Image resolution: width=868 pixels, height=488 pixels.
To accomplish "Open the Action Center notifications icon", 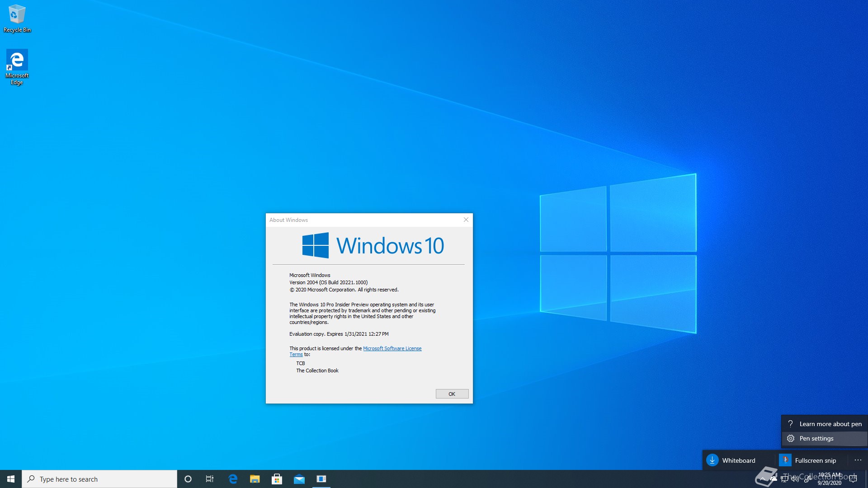I will coord(854,479).
